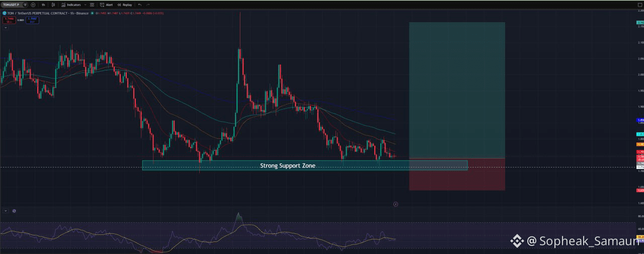This screenshot has width=644, height=254.
Task: Start bar Replay mode
Action: tap(124, 5)
